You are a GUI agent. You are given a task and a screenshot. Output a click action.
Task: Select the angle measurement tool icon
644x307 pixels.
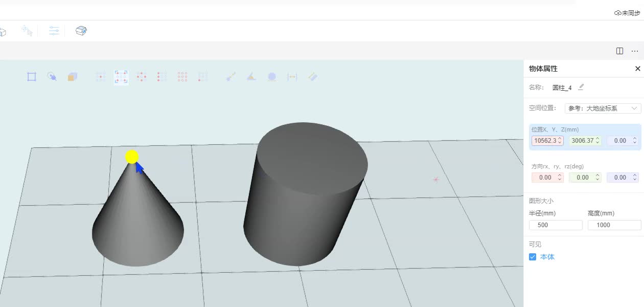251,77
